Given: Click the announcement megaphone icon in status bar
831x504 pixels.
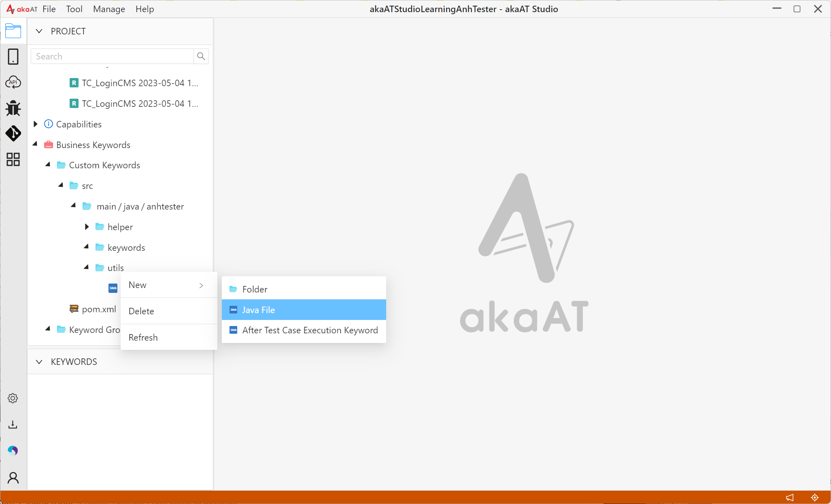Looking at the screenshot, I should pyautogui.click(x=790, y=498).
